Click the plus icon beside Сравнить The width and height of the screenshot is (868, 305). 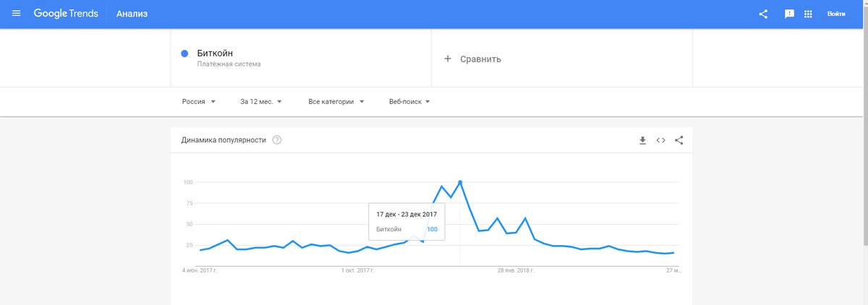click(448, 59)
